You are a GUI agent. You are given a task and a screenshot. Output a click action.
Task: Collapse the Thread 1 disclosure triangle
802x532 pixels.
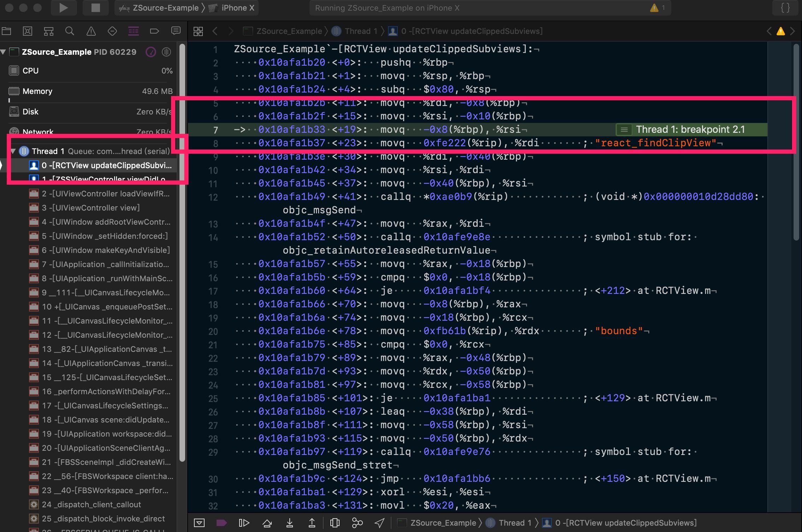pyautogui.click(x=13, y=151)
